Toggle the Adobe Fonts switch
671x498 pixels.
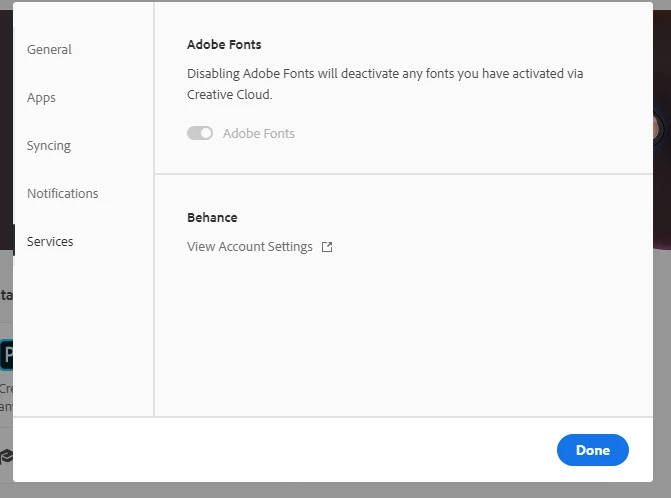pyautogui.click(x=200, y=133)
